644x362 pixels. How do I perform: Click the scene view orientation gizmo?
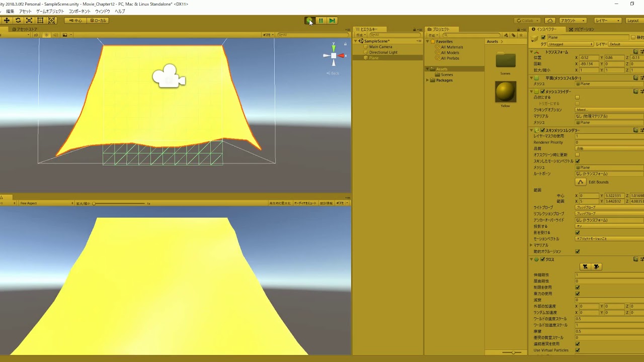tap(334, 56)
